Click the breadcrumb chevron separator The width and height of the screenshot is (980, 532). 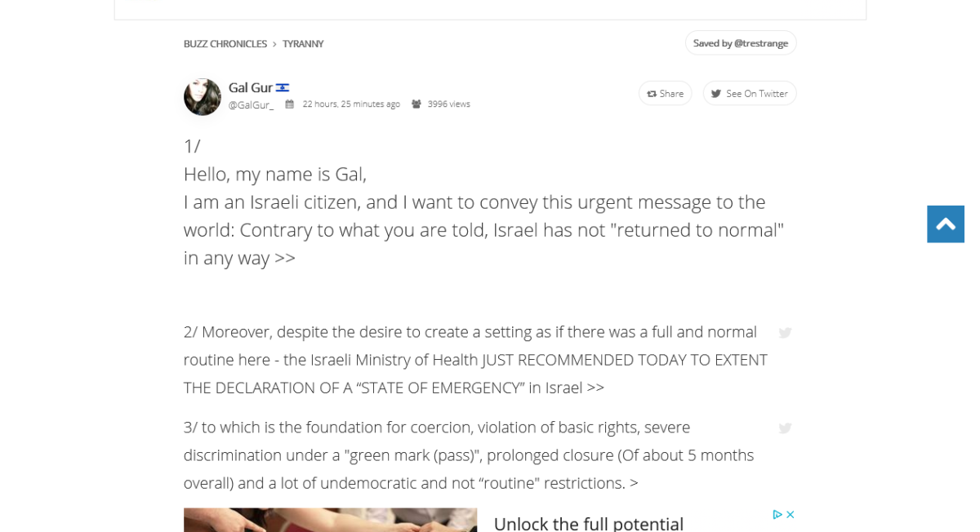pos(275,44)
